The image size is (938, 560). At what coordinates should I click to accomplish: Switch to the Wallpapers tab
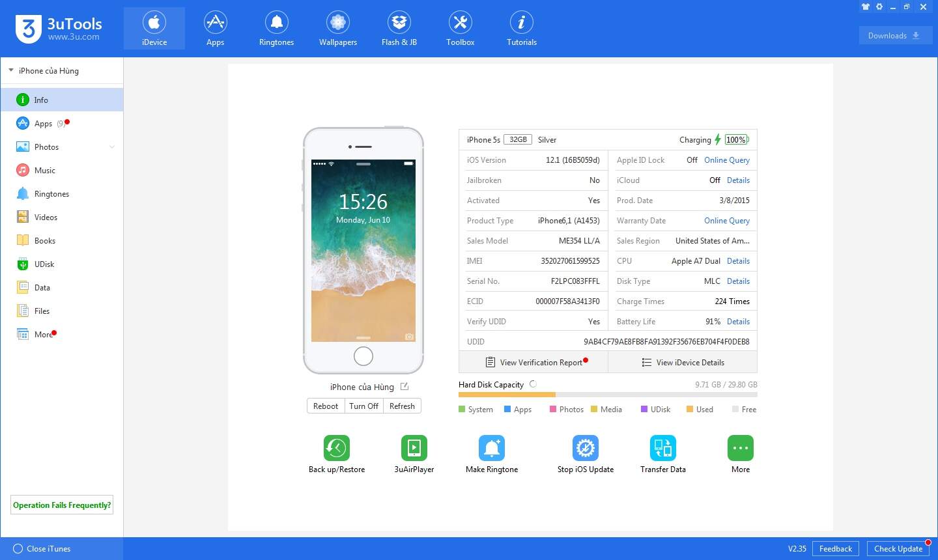337,29
